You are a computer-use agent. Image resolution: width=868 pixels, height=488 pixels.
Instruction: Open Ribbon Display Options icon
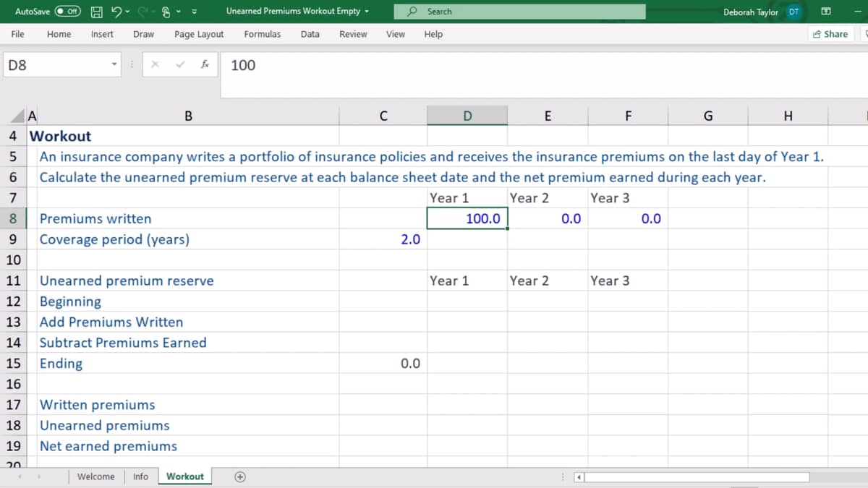point(827,12)
